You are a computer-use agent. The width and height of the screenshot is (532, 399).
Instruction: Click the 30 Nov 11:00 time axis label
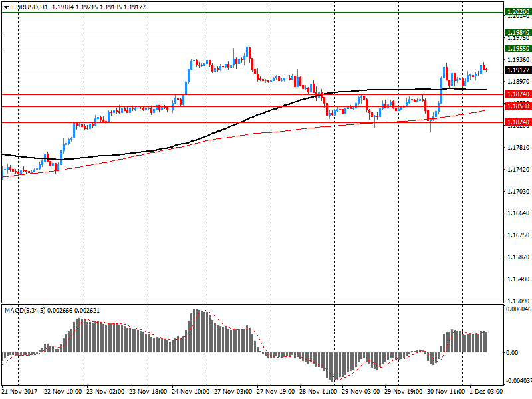tap(446, 391)
